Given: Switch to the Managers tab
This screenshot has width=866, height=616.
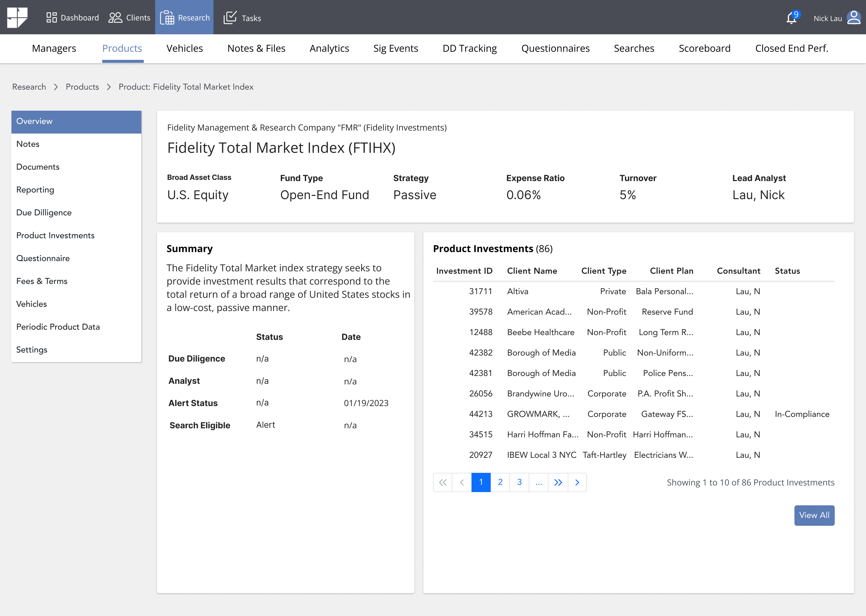Looking at the screenshot, I should pos(54,48).
